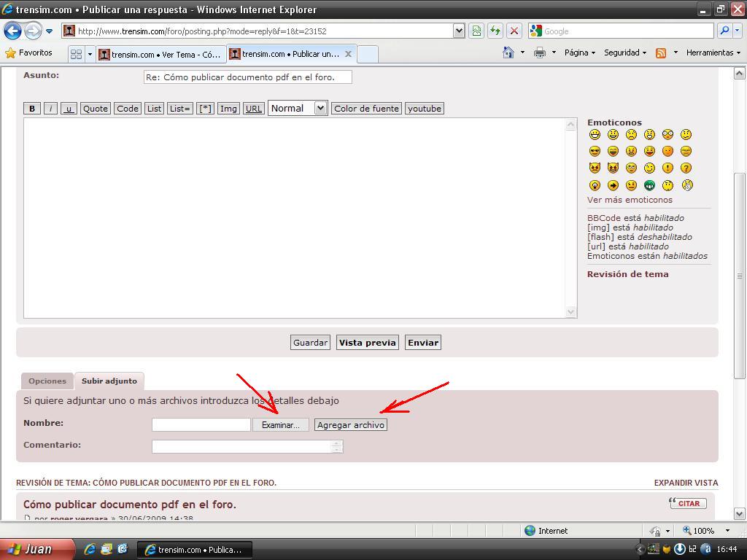
Task: Click the Nombre file name field
Action: pyautogui.click(x=201, y=424)
